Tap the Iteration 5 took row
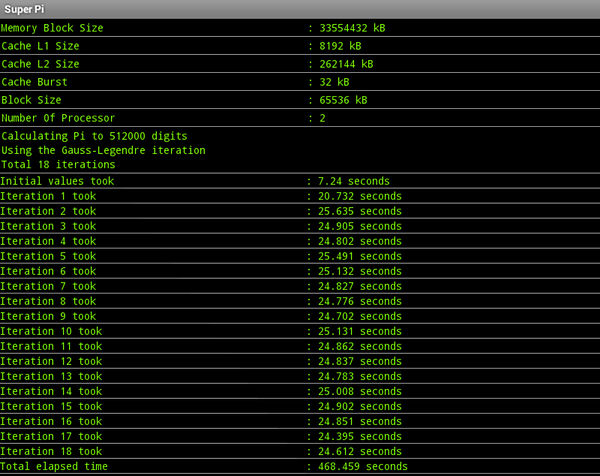The image size is (600, 476). click(300, 256)
